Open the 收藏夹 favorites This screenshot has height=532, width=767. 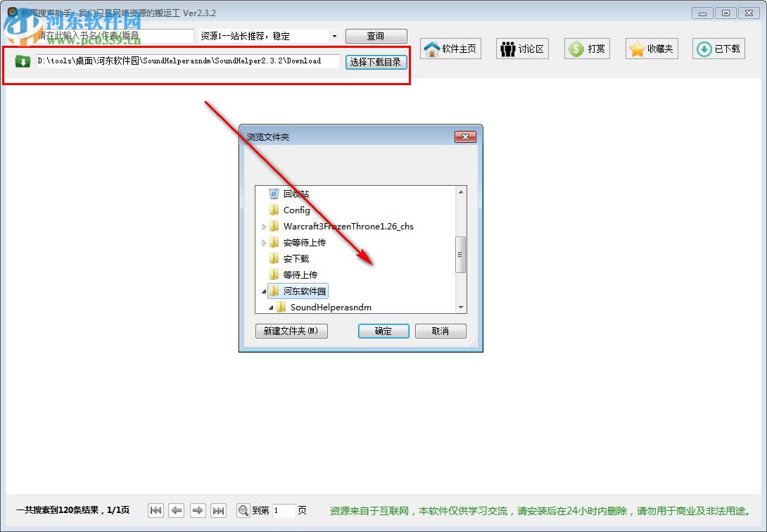[652, 49]
